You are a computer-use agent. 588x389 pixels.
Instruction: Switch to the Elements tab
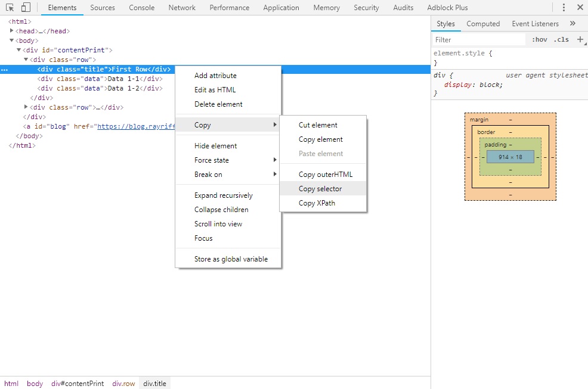[62, 8]
